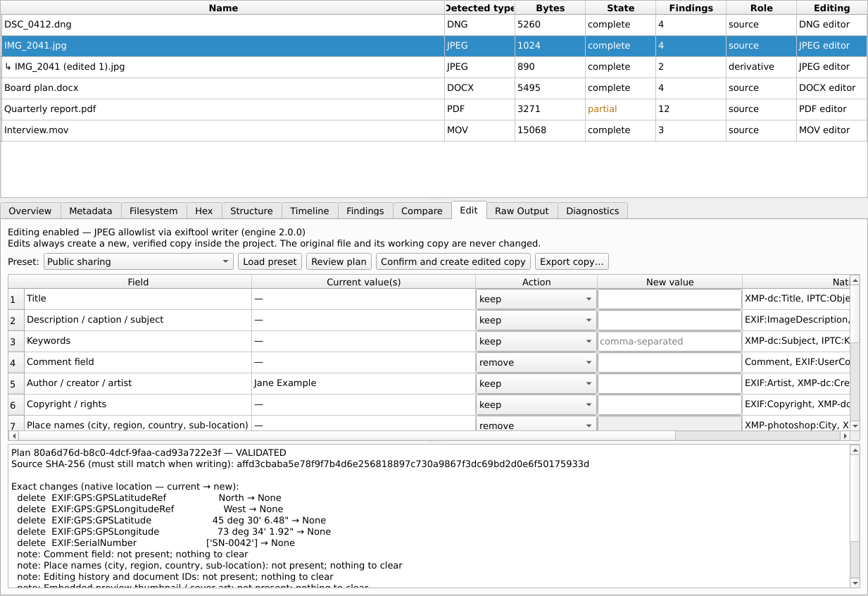The image size is (868, 596).
Task: Open the Action dropdown for Place names
Action: [x=536, y=424]
